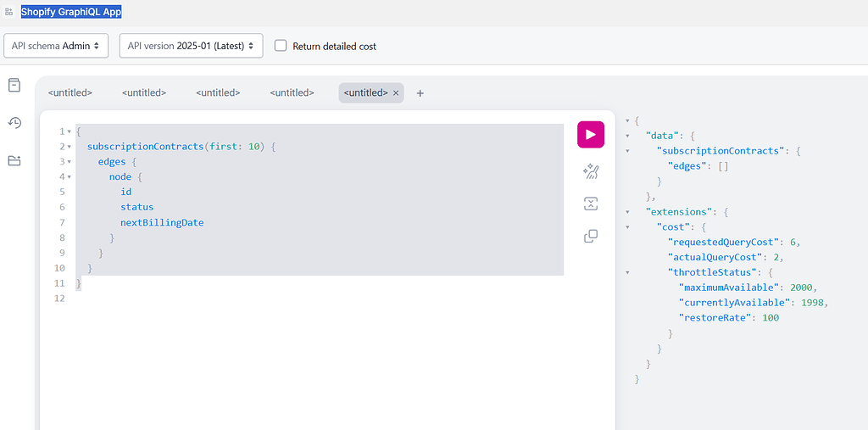
Task: Place the cursor on empty line 12
Action: click(x=320, y=299)
